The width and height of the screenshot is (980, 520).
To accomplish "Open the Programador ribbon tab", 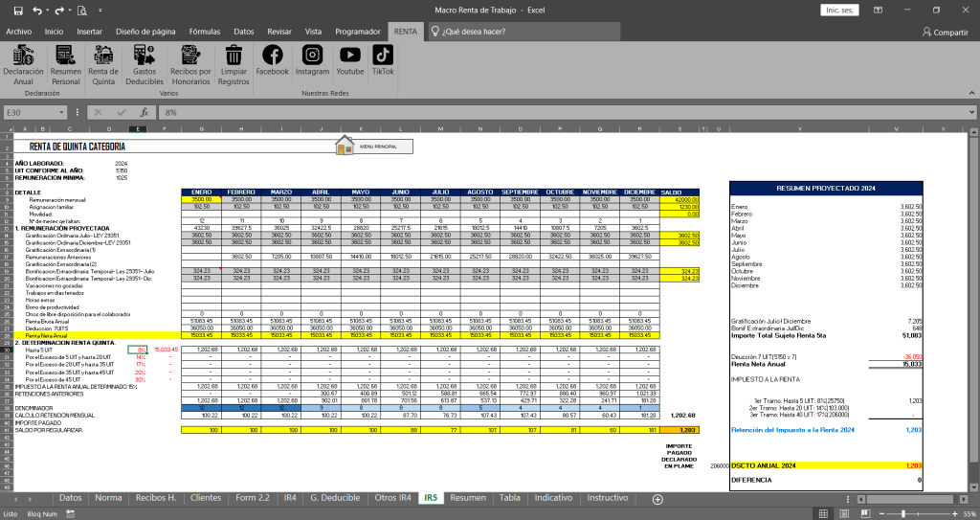I will coord(358,32).
